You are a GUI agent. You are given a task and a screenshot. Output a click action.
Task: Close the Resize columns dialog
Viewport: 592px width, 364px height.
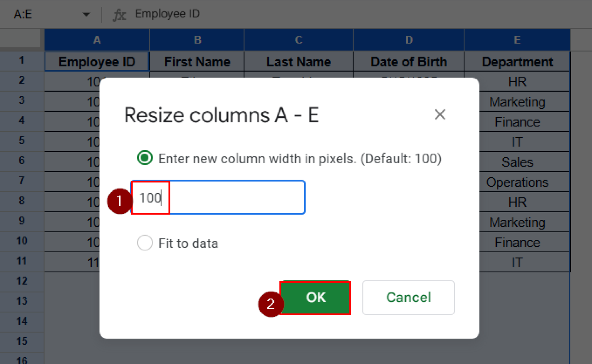pyautogui.click(x=440, y=114)
